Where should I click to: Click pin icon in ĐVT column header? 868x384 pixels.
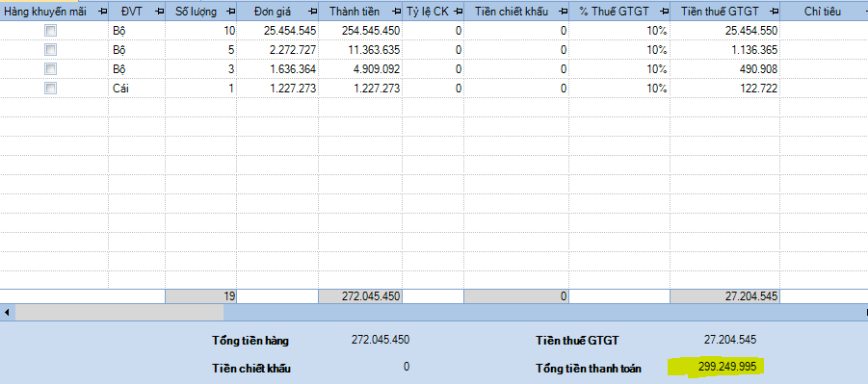click(x=159, y=12)
